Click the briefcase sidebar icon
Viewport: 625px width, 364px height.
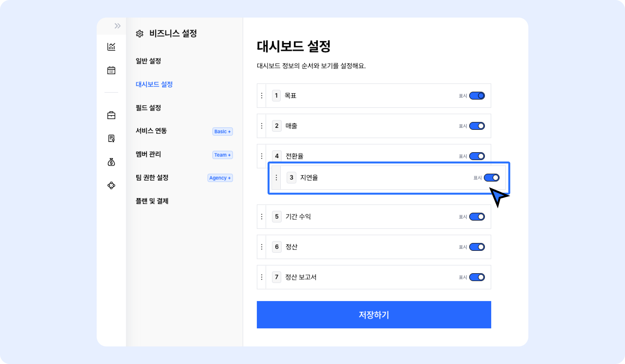111,115
